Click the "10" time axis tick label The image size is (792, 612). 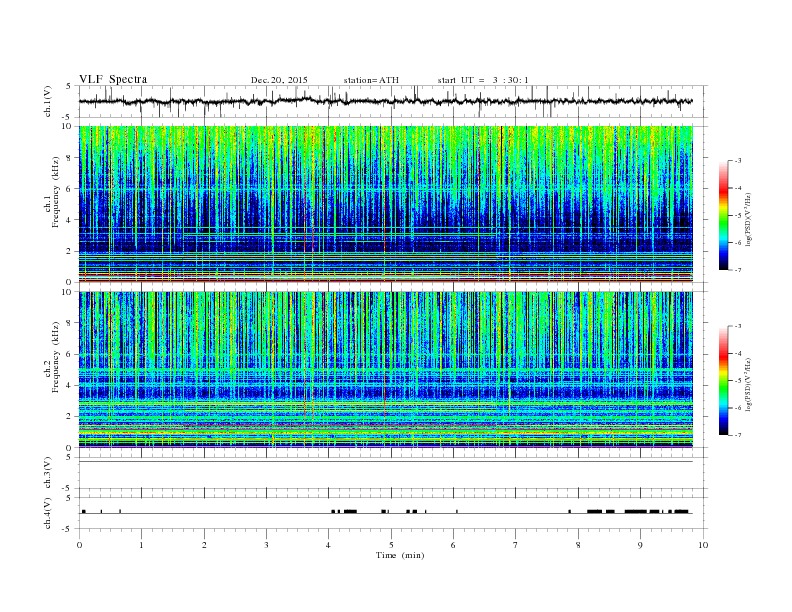703,545
